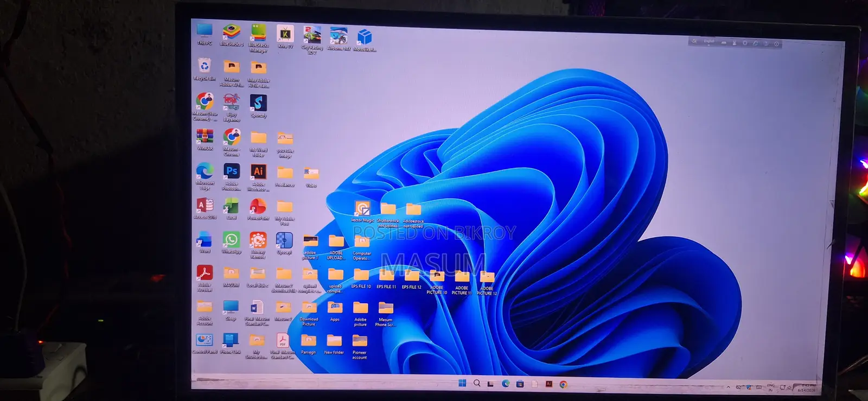Screen dimensions: 868x401
Task: Click the EPS FILE 10 folder
Action: pyautogui.click(x=361, y=278)
